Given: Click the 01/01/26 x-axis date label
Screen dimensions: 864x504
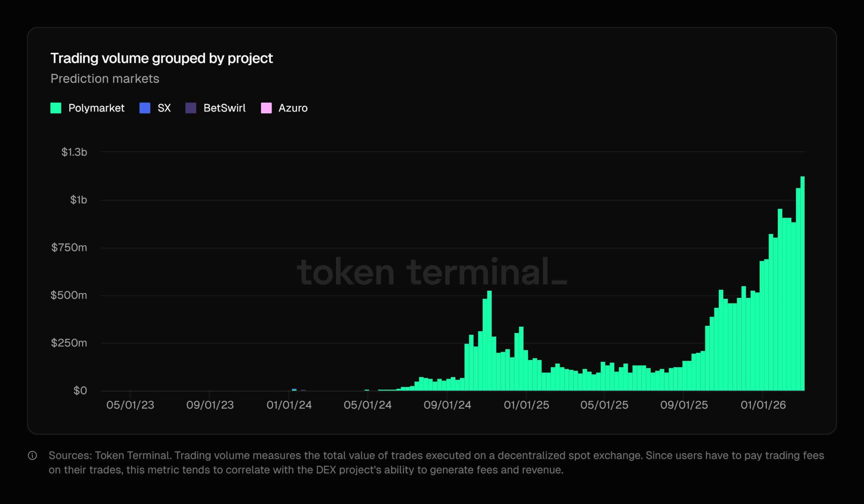Looking at the screenshot, I should [x=763, y=405].
